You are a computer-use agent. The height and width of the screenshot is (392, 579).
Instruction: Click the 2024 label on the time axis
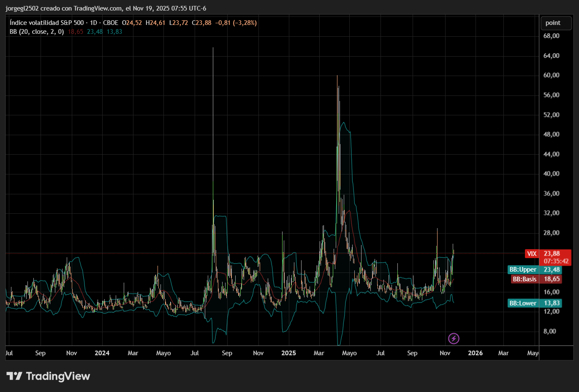(x=102, y=353)
